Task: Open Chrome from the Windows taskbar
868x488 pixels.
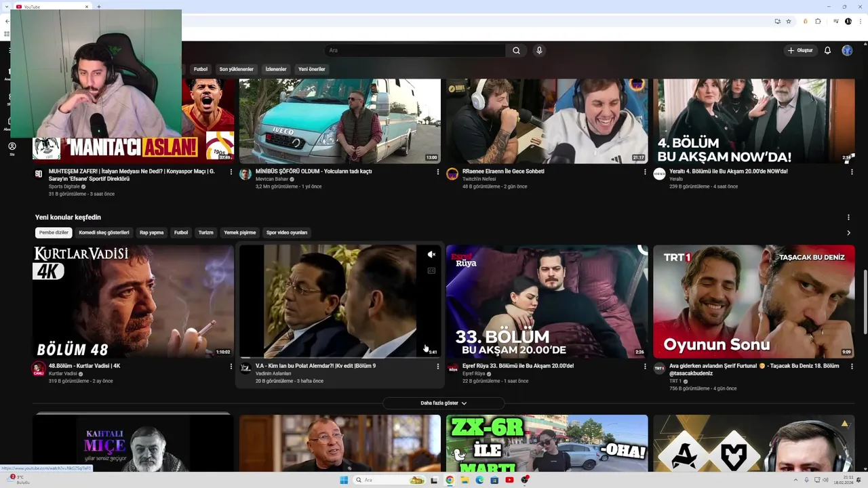Action: (x=449, y=480)
